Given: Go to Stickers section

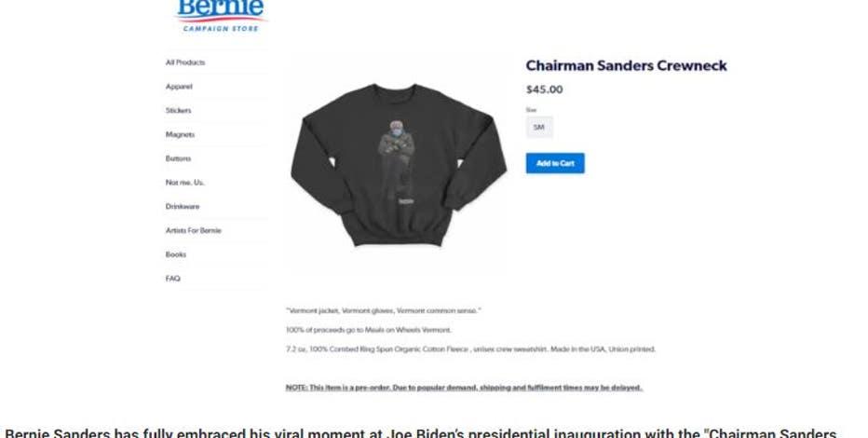Looking at the screenshot, I should coord(178,110).
